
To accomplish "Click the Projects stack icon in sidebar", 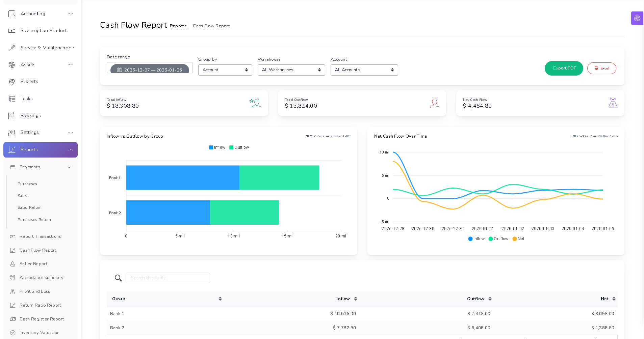I will (12, 82).
